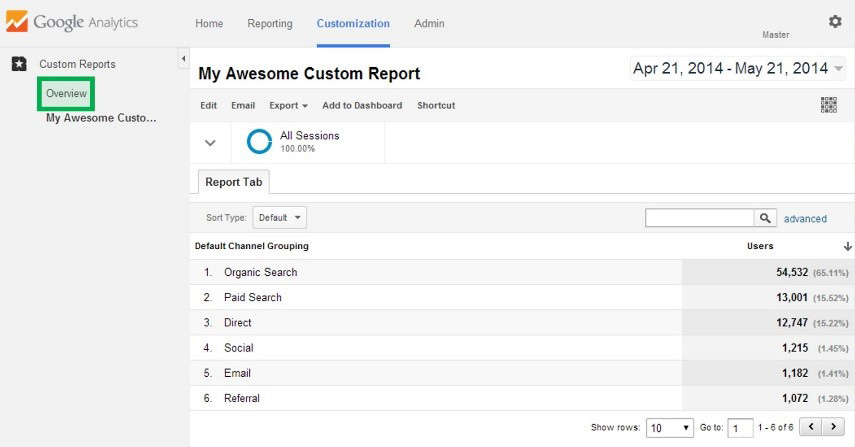Viewport: 855px width, 447px height.
Task: Click the 1 - 6 of 6 count
Action: tap(775, 427)
